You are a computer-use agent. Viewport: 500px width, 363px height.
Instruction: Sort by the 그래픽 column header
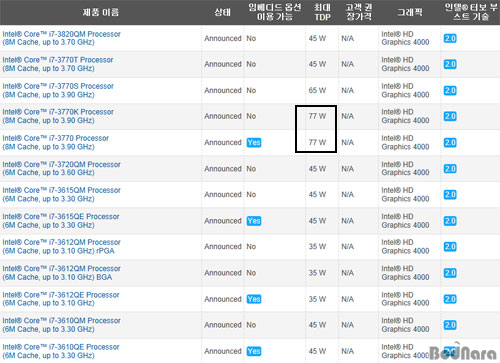pyautogui.click(x=410, y=12)
